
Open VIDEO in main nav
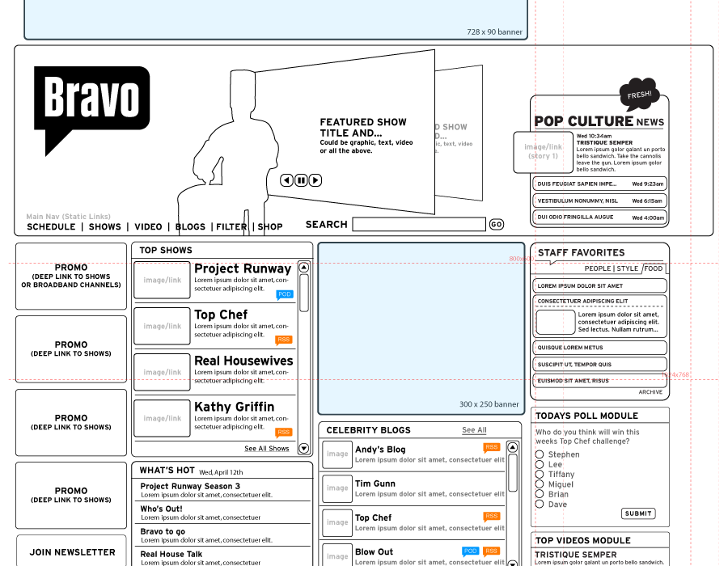pos(148,227)
